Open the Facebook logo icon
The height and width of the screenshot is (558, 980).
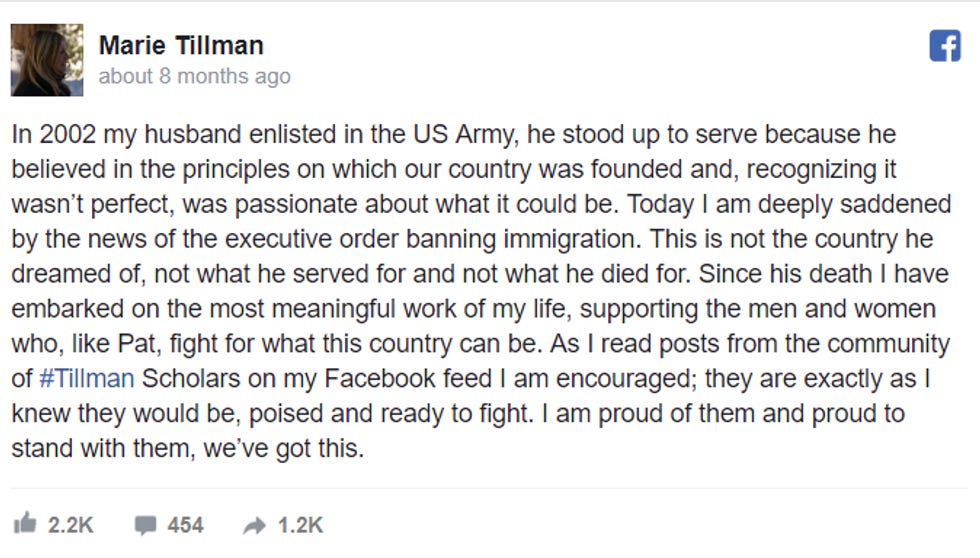[x=945, y=46]
